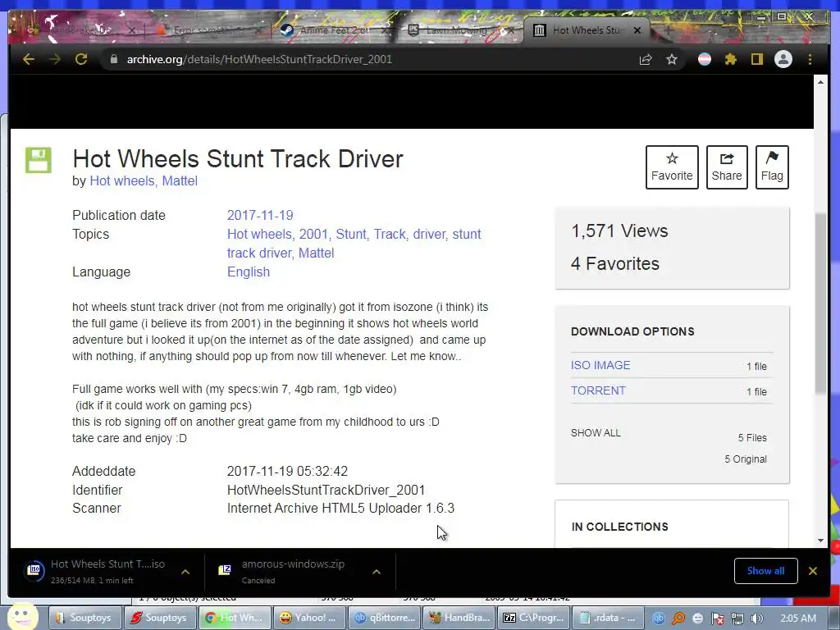Switch to the HandBrake taskbar window
Viewport: 840px width, 630px height.
tap(459, 618)
